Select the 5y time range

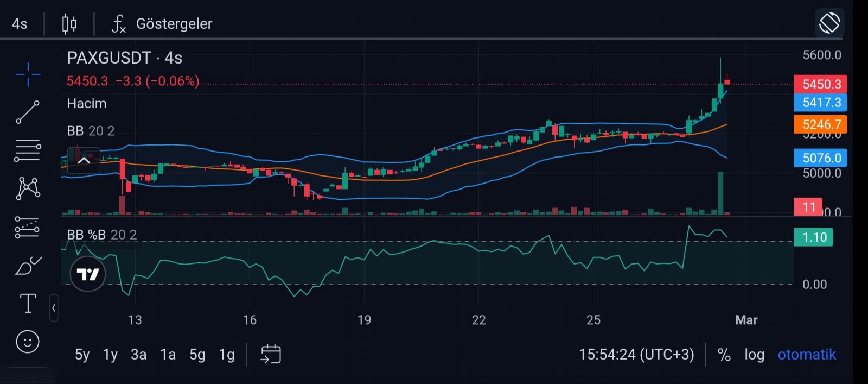pos(82,355)
